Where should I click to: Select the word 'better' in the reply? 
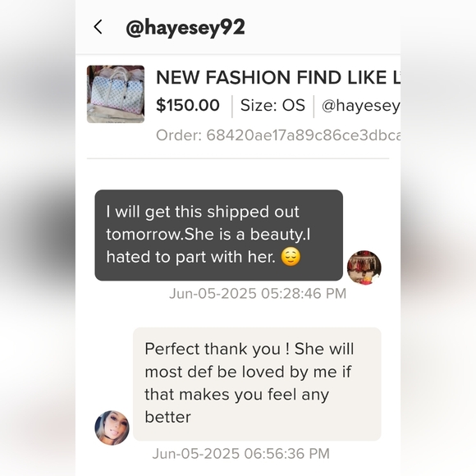coord(167,417)
